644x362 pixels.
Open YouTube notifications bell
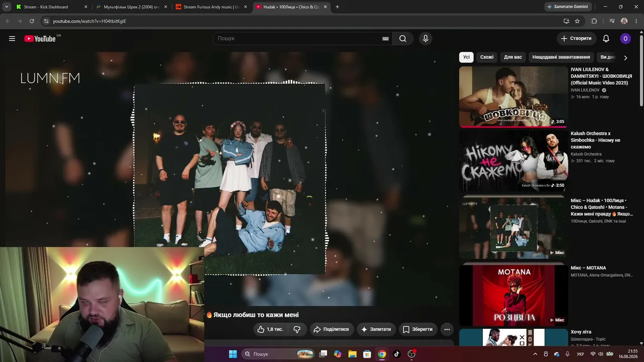(606, 39)
